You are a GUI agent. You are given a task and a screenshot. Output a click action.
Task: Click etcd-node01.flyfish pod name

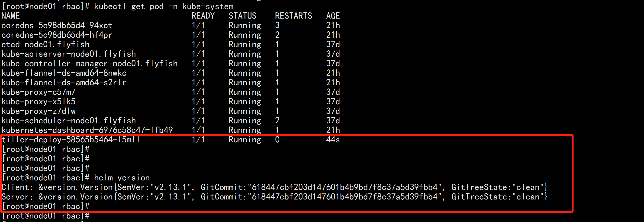pyautogui.click(x=45, y=44)
